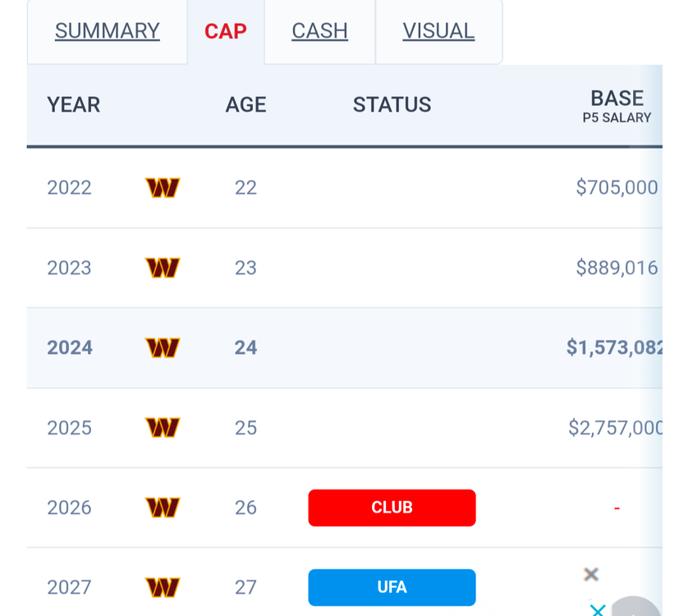Open the VISUAL tab
This screenshot has height=616, width=688.
tap(438, 31)
